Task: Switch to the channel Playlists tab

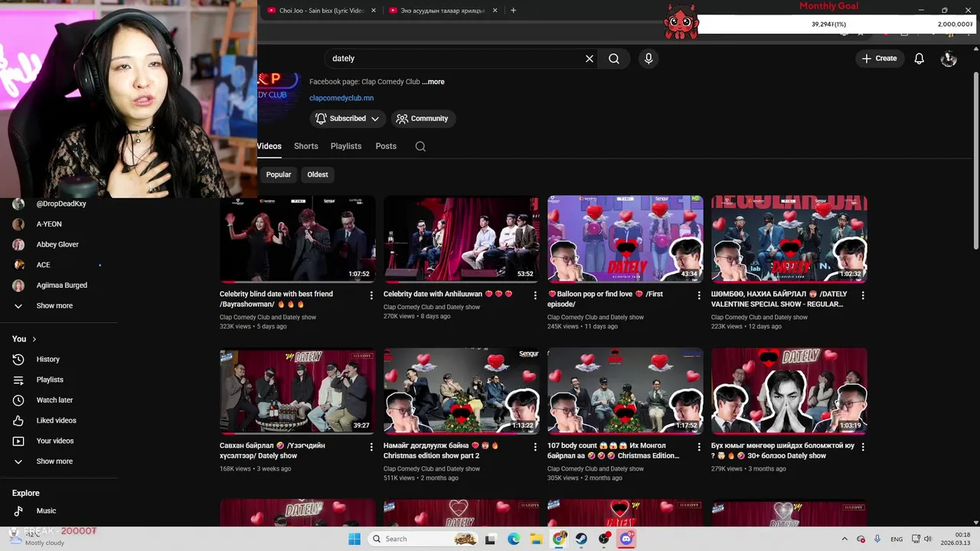Action: click(x=346, y=146)
